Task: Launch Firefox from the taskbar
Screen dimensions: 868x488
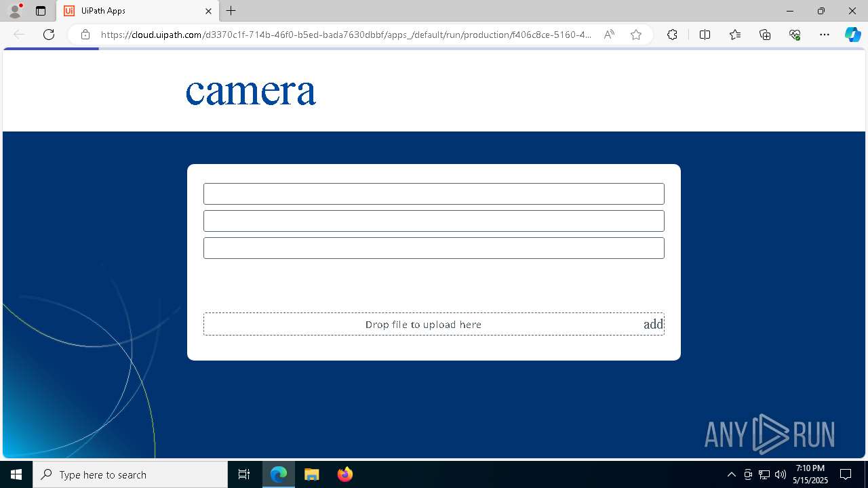Action: (344, 474)
